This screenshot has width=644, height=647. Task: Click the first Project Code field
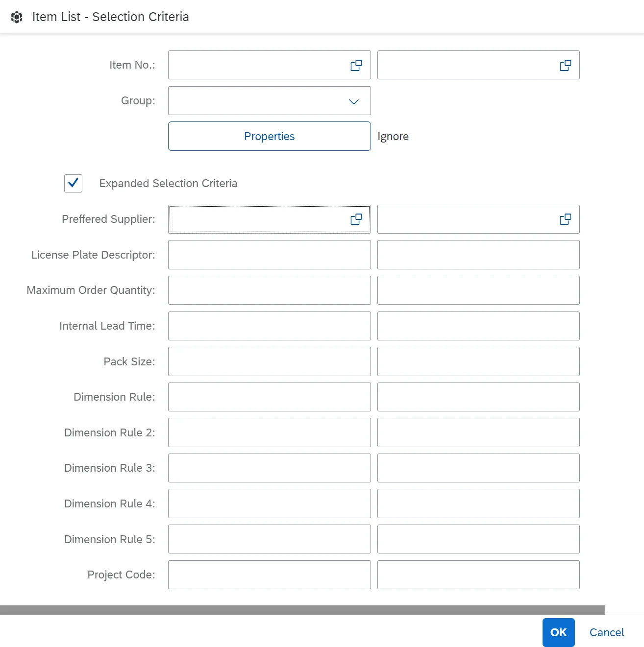click(269, 575)
